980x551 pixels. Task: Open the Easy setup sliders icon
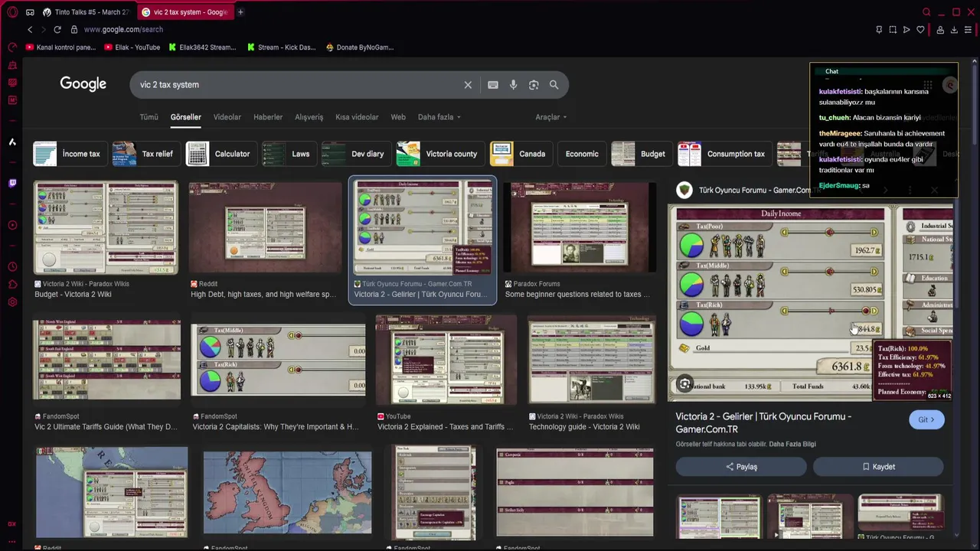[969, 30]
